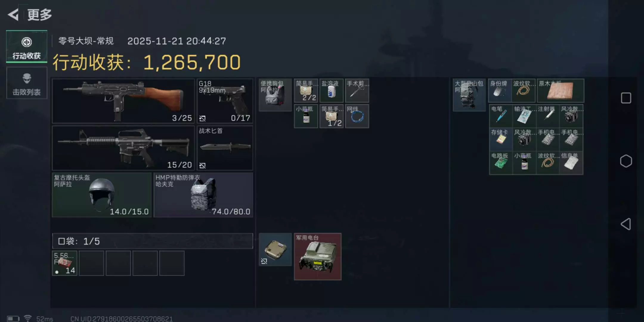Screen dimensions: 644x322
Task: Click the 网线 network cable item
Action: [x=357, y=116]
